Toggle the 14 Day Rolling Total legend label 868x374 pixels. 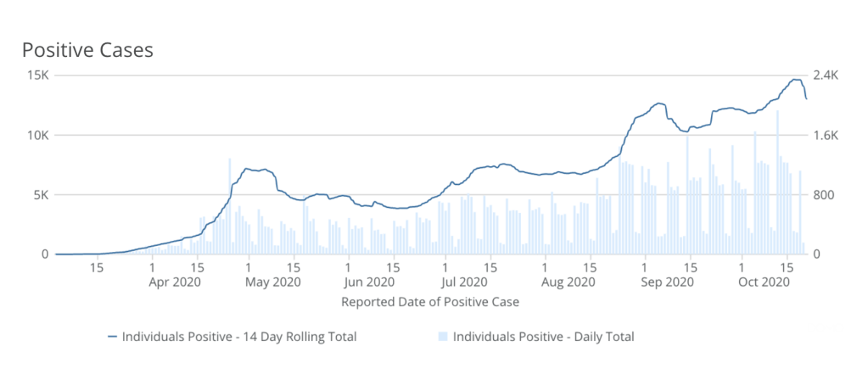pyautogui.click(x=239, y=337)
